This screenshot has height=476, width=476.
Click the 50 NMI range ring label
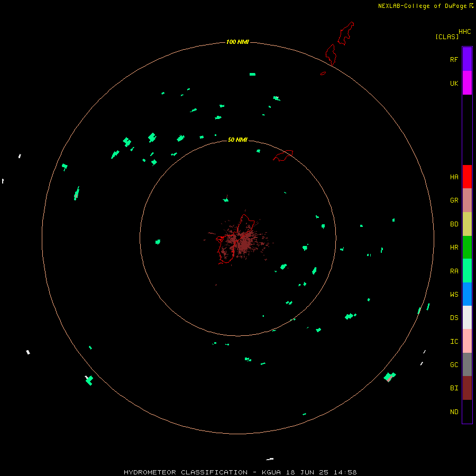(237, 140)
